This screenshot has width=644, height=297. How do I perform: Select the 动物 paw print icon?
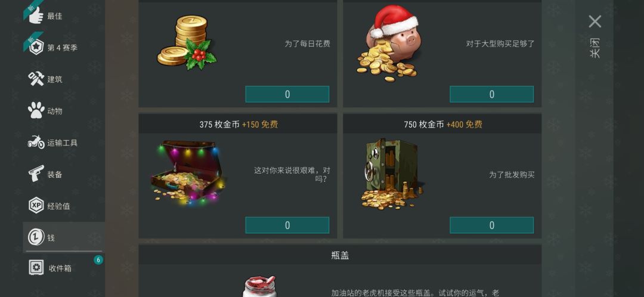tap(36, 111)
